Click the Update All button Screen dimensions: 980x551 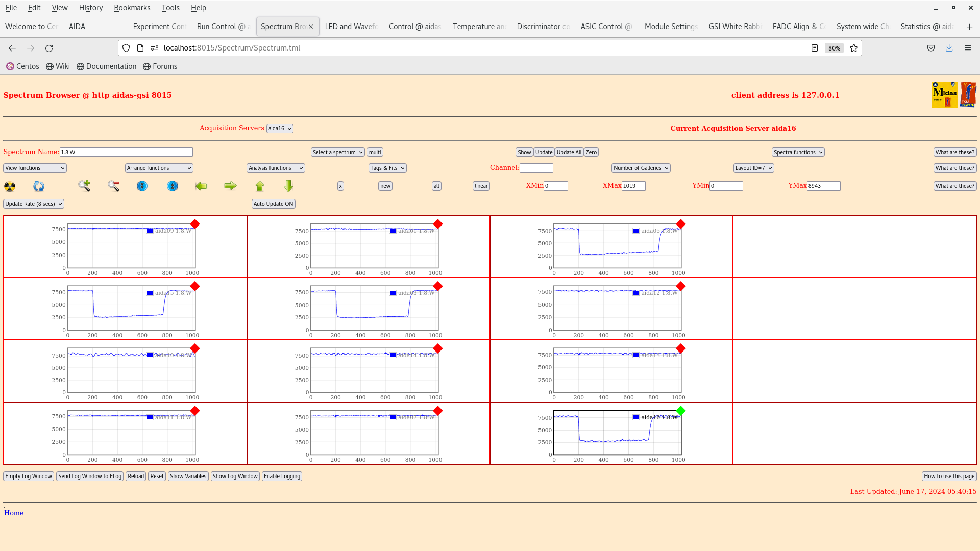[x=569, y=152]
